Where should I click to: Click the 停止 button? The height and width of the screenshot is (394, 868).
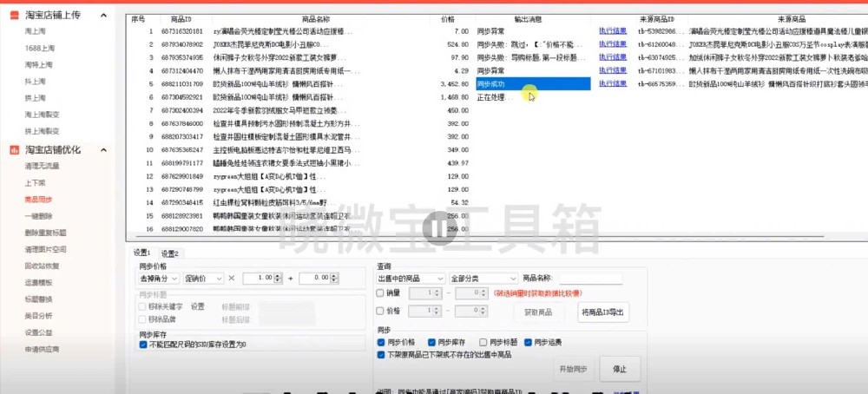pyautogui.click(x=620, y=369)
